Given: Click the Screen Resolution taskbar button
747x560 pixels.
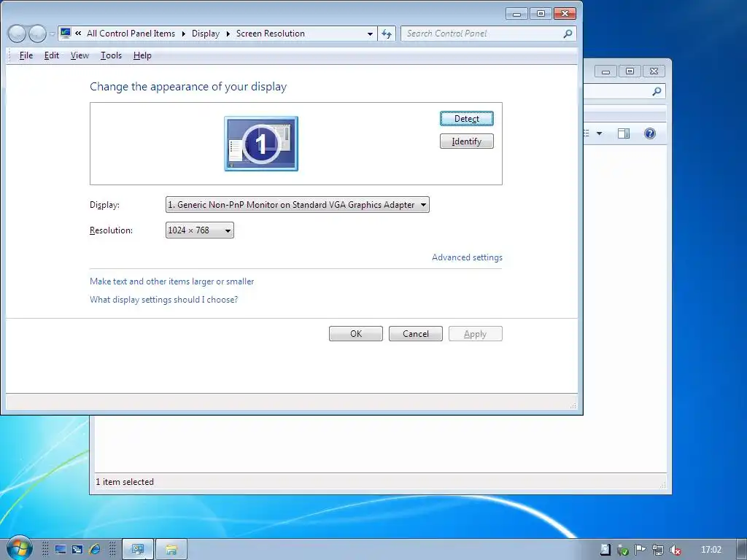Looking at the screenshot, I should (138, 550).
